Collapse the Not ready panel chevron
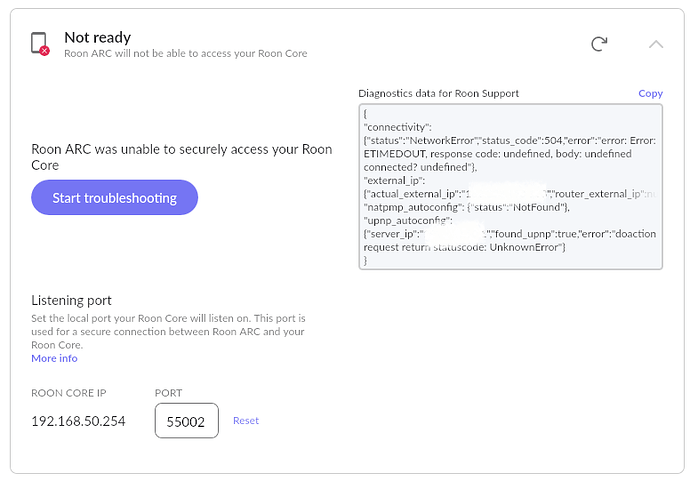Image resolution: width=690 pixels, height=481 pixels. coord(656,44)
